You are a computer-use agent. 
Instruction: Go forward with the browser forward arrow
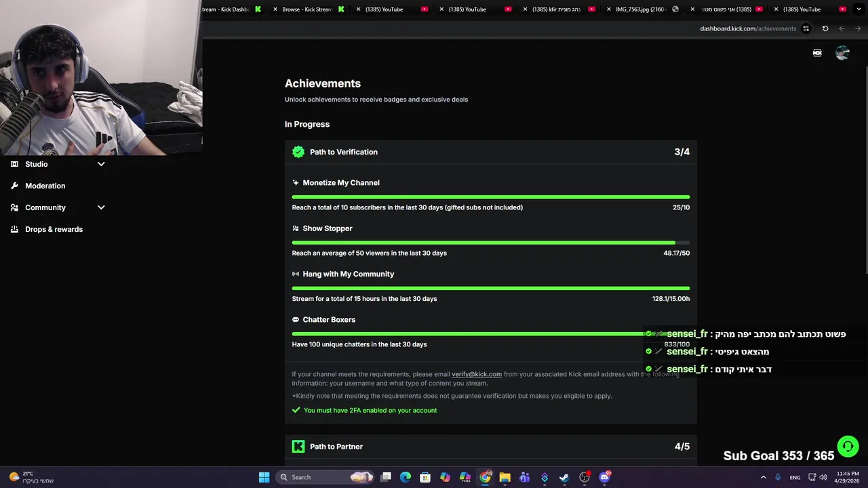click(858, 28)
